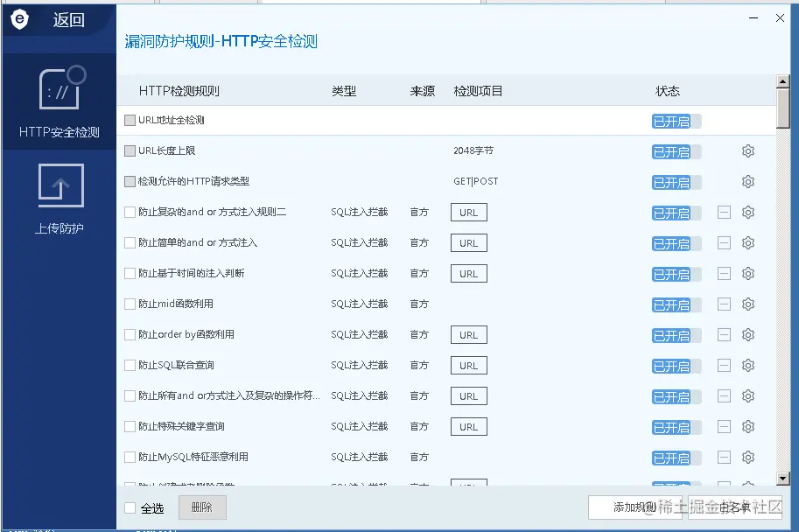Open settings gear for 防止mid函数利用
Image resolution: width=799 pixels, height=532 pixels.
point(748,304)
